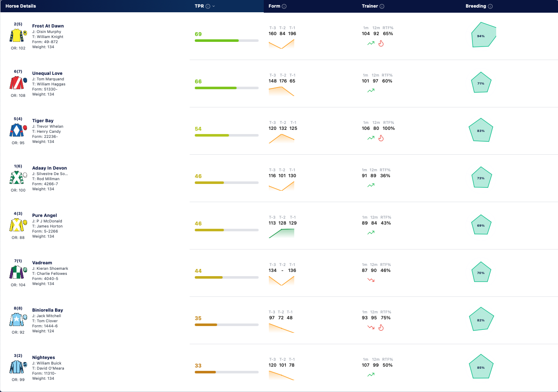Click Nighteyes' light blue jockey silks
Screen dimensions: 558x392
17,367
